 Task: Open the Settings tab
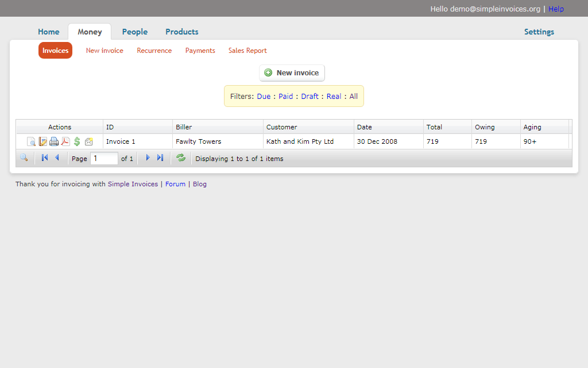539,32
